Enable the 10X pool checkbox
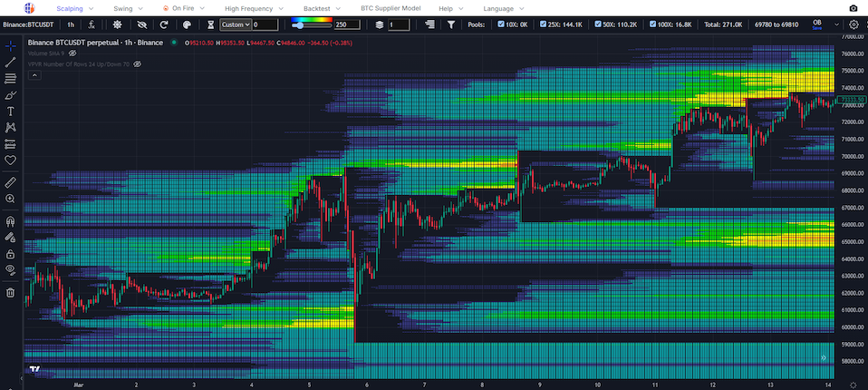The width and height of the screenshot is (868, 390). tap(502, 24)
